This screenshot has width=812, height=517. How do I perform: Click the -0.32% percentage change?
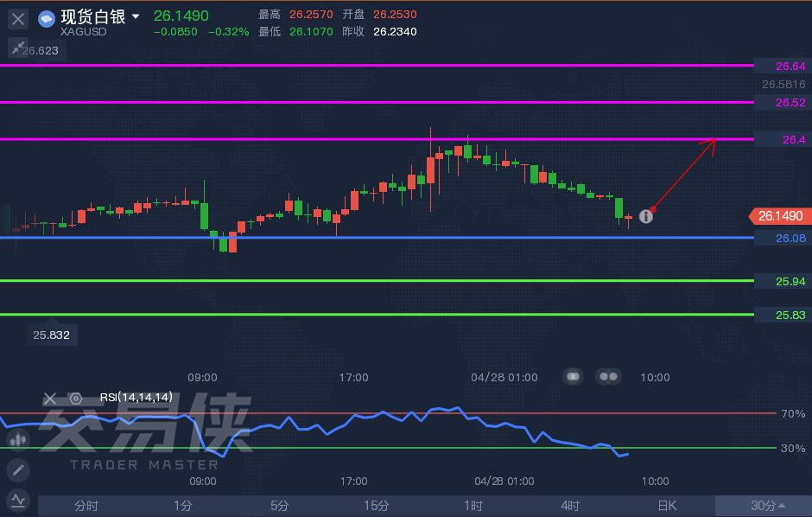click(x=229, y=32)
